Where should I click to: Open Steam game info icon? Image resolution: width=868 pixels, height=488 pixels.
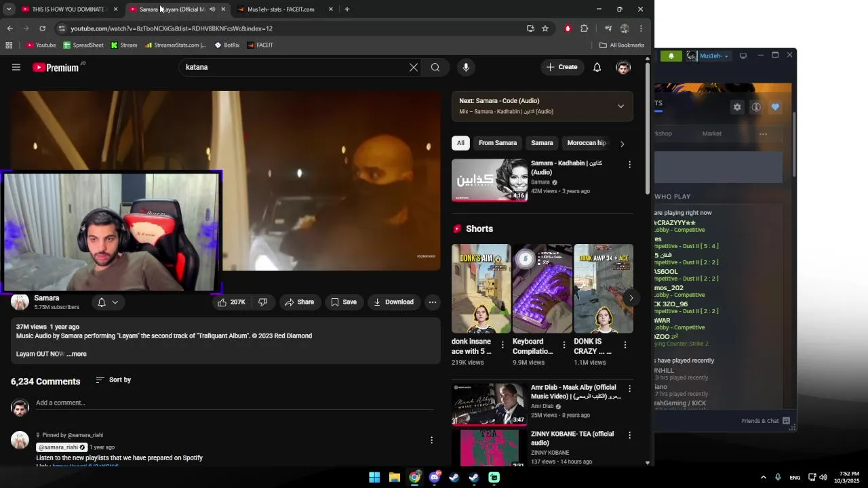756,107
